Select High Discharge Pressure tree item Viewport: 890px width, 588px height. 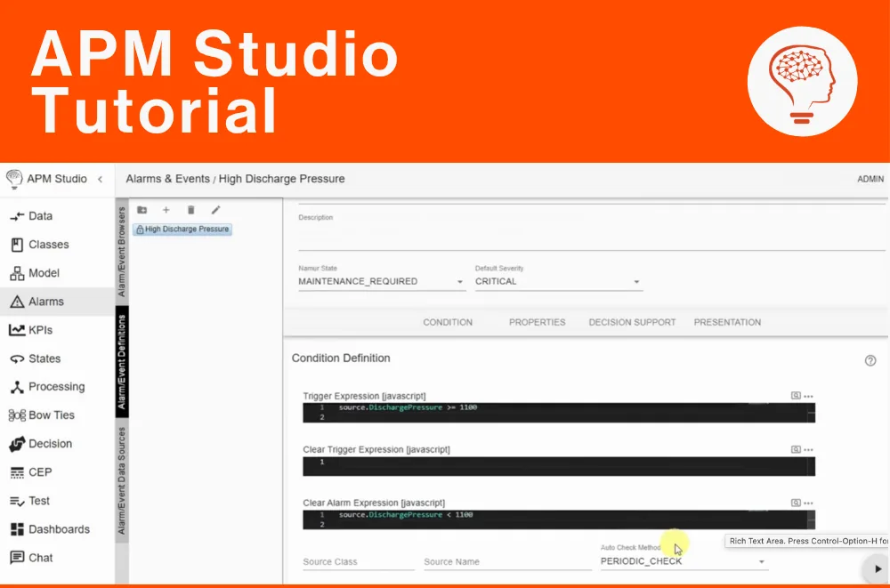(x=182, y=230)
